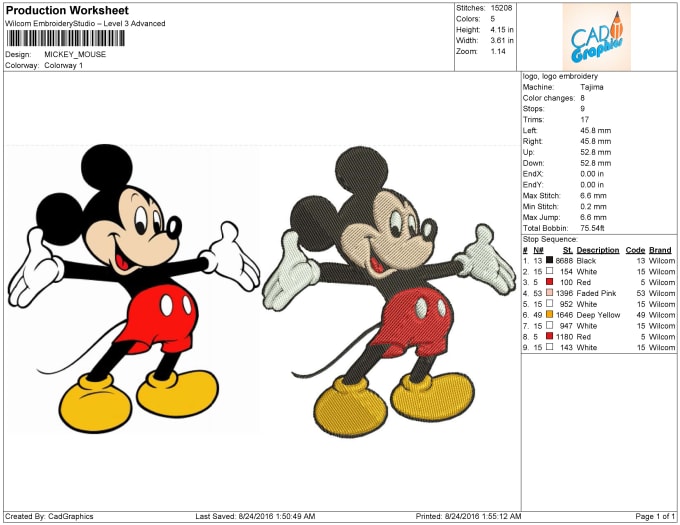Click the Max Stitch value '6.6 mm'

coord(593,196)
